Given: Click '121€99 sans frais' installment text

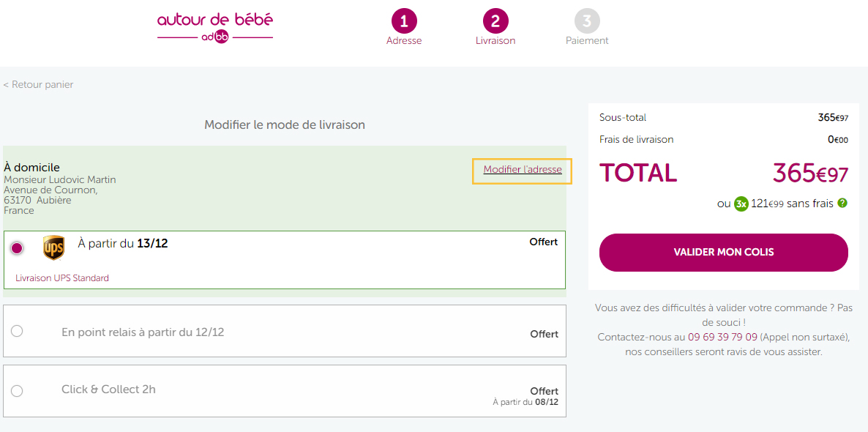Looking at the screenshot, I should pyautogui.click(x=792, y=204).
